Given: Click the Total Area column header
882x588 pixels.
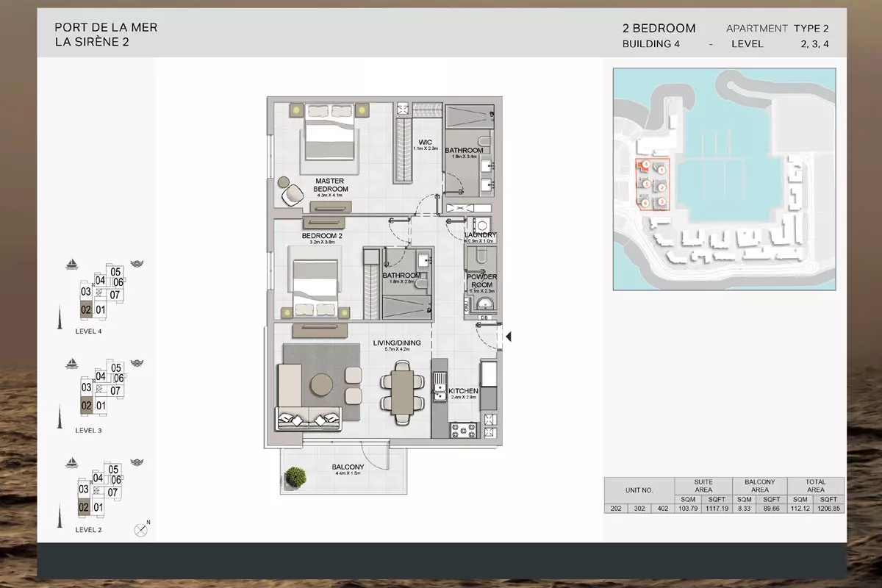Looking at the screenshot, I should coord(815,486).
